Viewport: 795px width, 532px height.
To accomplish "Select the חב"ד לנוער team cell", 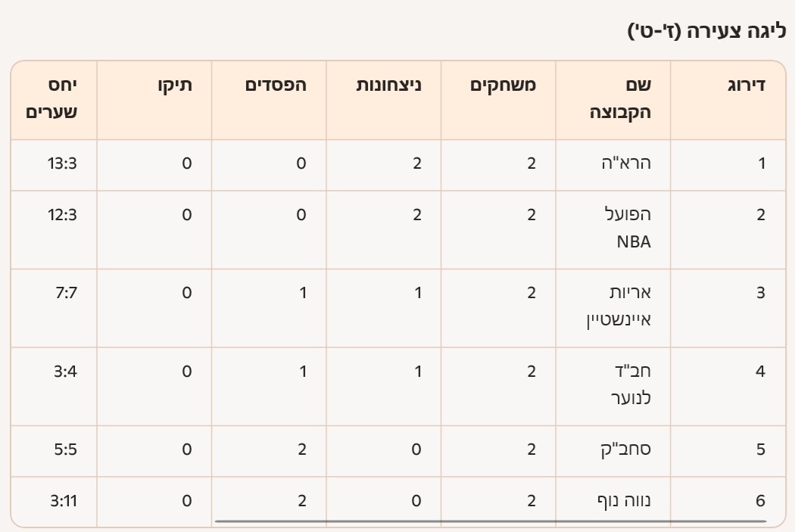I will [630, 384].
